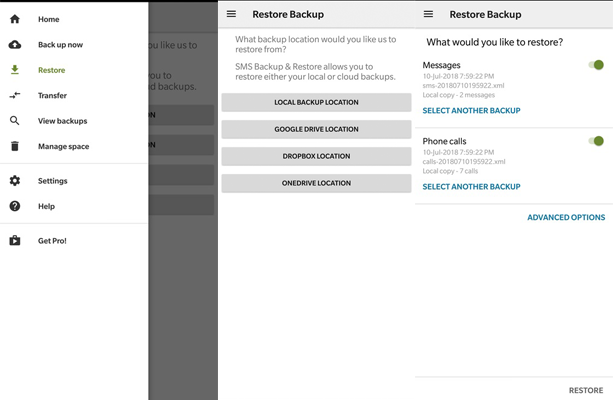Click the Settings gear icon
This screenshot has height=400, width=613.
click(15, 181)
